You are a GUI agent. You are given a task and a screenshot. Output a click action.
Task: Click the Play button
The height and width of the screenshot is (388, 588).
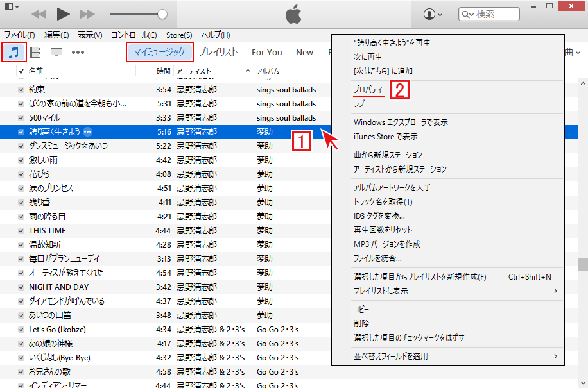coord(63,14)
